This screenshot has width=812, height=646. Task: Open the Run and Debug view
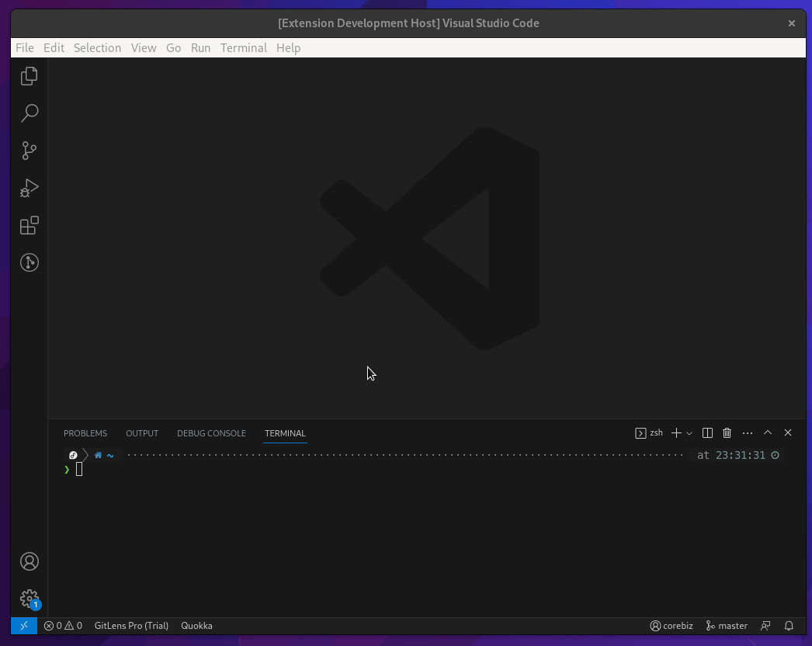pos(29,188)
